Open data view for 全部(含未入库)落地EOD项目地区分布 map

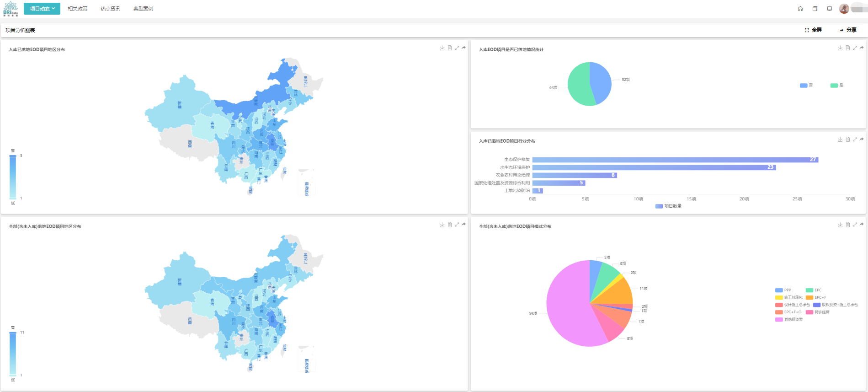click(x=450, y=225)
